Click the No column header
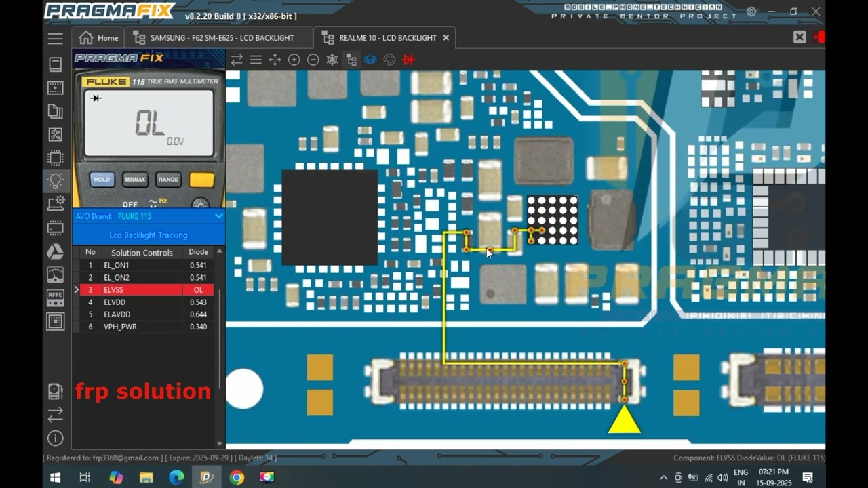This screenshot has width=868, height=488. (x=90, y=252)
